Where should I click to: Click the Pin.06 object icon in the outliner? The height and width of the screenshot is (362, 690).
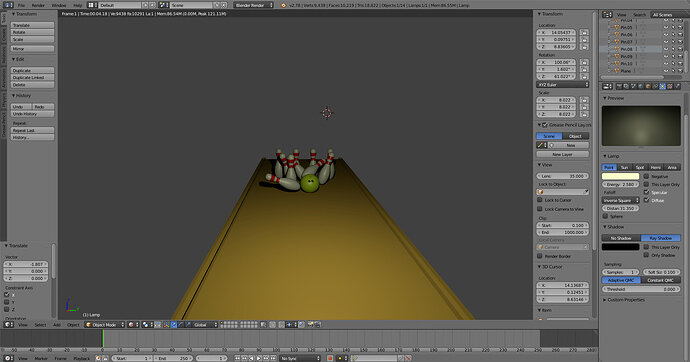point(617,34)
